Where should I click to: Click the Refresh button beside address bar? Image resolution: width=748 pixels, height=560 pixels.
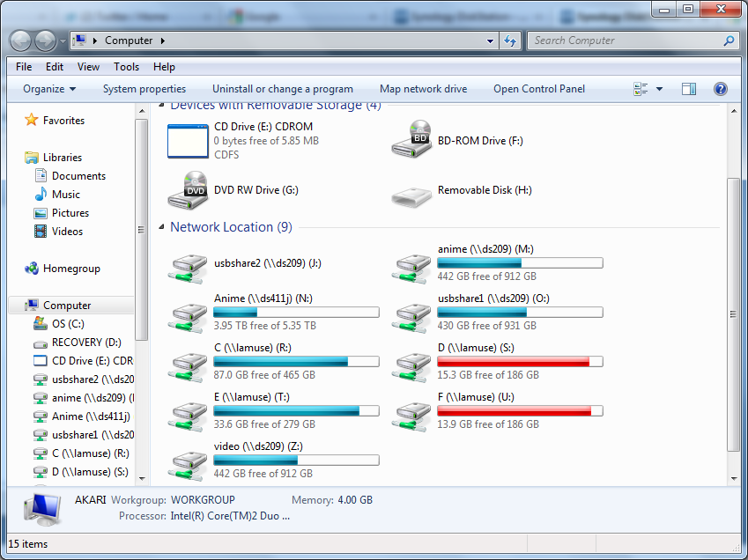pyautogui.click(x=510, y=41)
